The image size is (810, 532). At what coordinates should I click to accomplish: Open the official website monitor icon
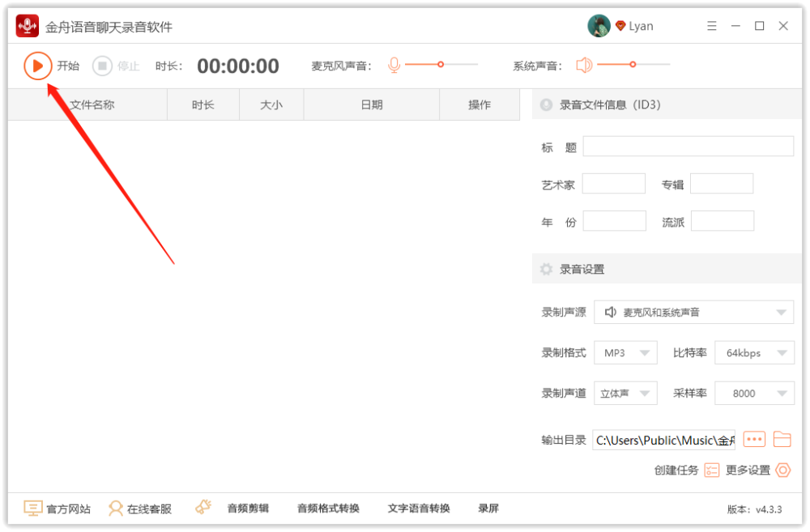pos(33,509)
